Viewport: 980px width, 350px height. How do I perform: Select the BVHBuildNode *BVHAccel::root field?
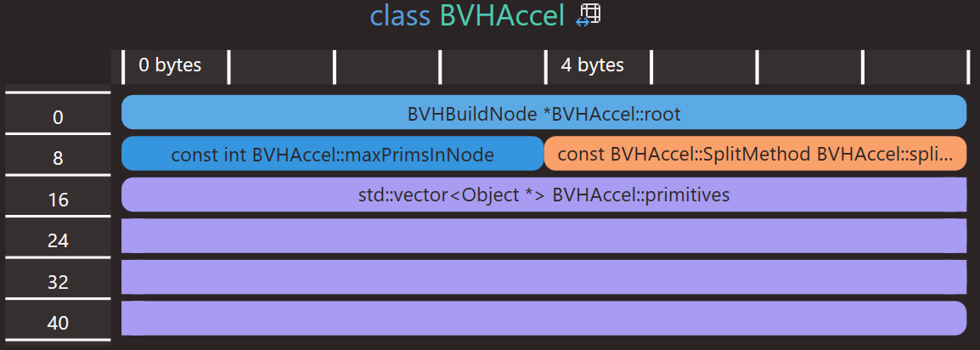pos(544,112)
